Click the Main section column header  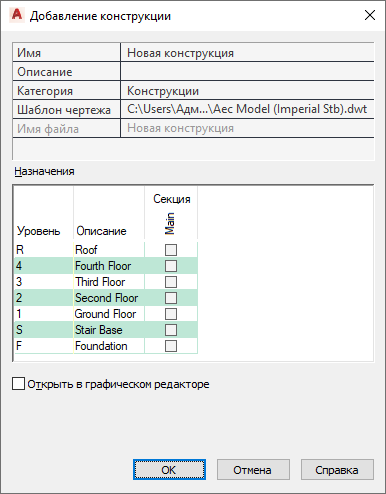click(x=170, y=223)
